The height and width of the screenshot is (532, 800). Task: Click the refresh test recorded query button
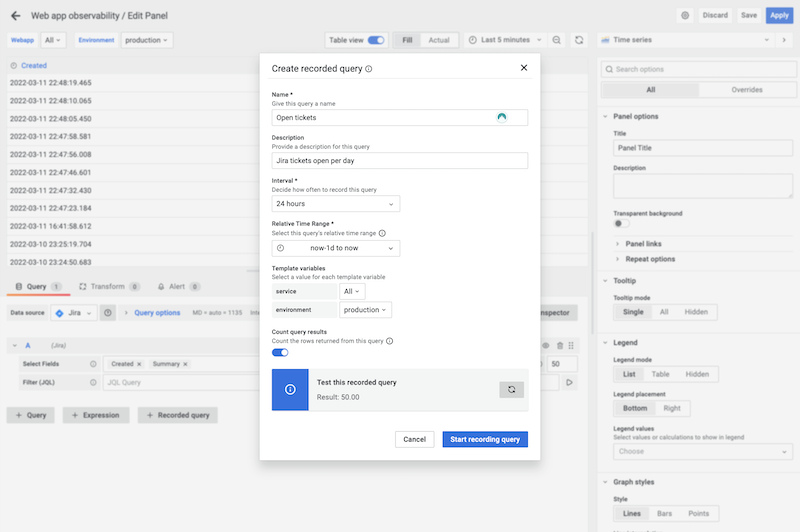pyautogui.click(x=511, y=390)
